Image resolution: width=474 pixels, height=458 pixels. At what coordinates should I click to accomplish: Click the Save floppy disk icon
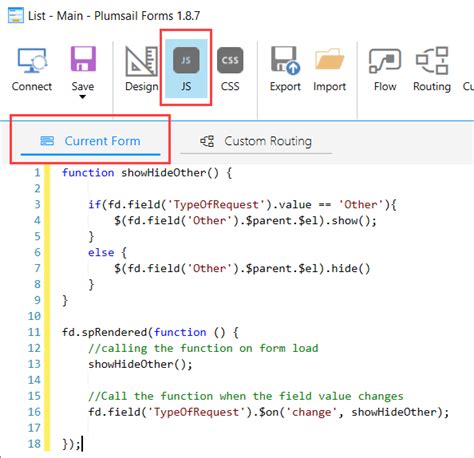tap(83, 59)
